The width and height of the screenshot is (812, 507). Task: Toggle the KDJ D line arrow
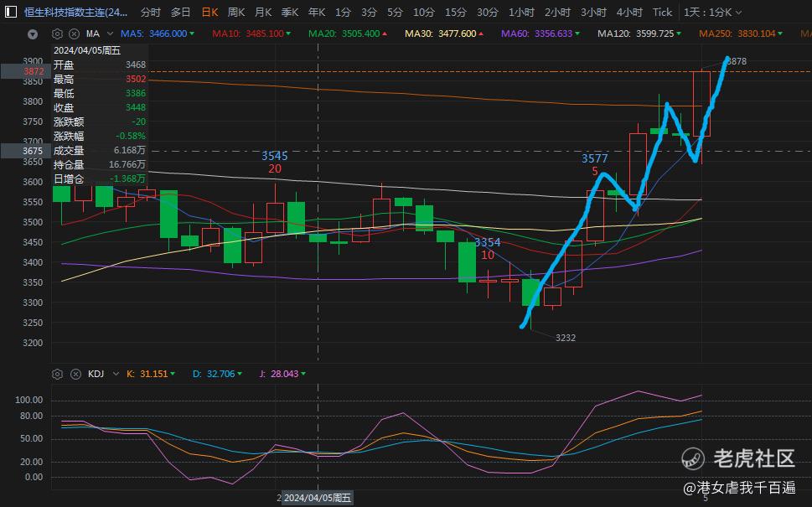click(x=240, y=374)
